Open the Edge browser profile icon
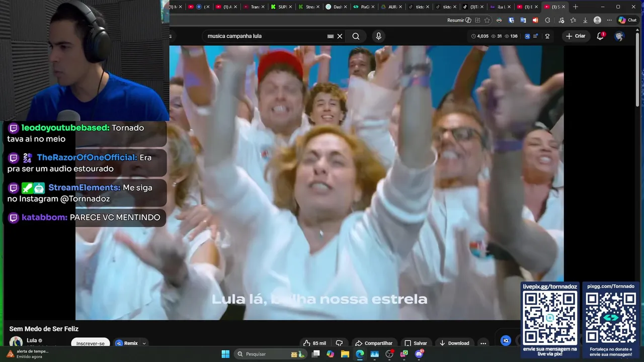The height and width of the screenshot is (362, 644). [597, 20]
